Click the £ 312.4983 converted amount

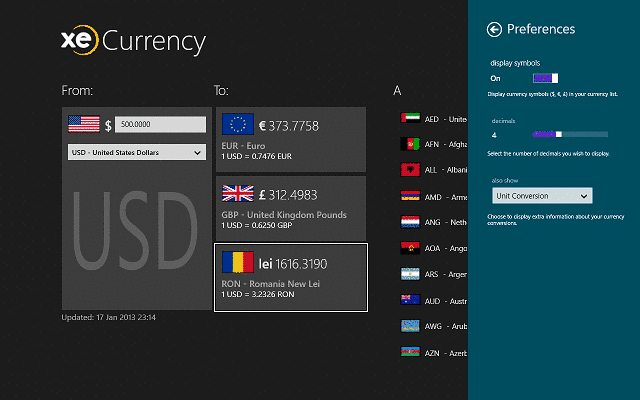288,195
